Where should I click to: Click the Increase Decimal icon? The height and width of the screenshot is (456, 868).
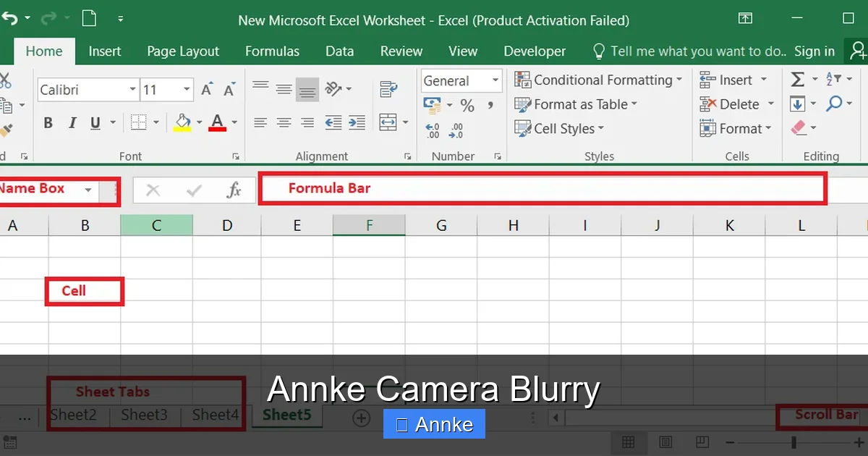(433, 130)
